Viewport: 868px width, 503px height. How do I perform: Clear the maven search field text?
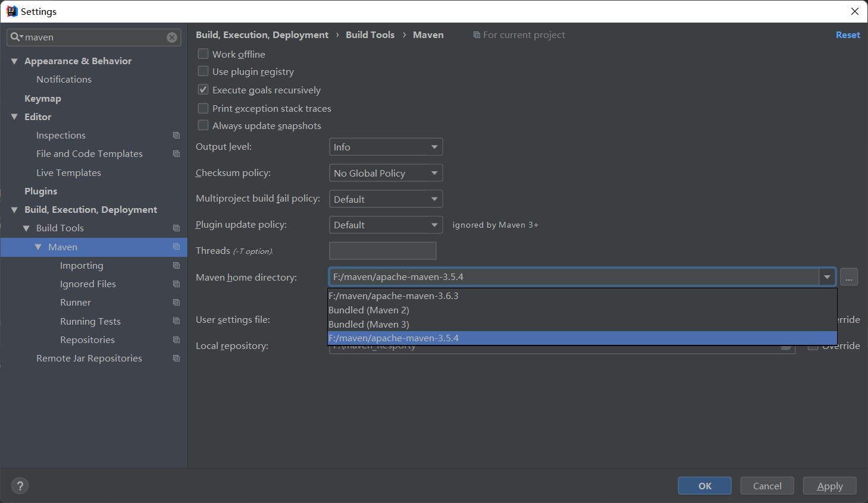point(172,37)
